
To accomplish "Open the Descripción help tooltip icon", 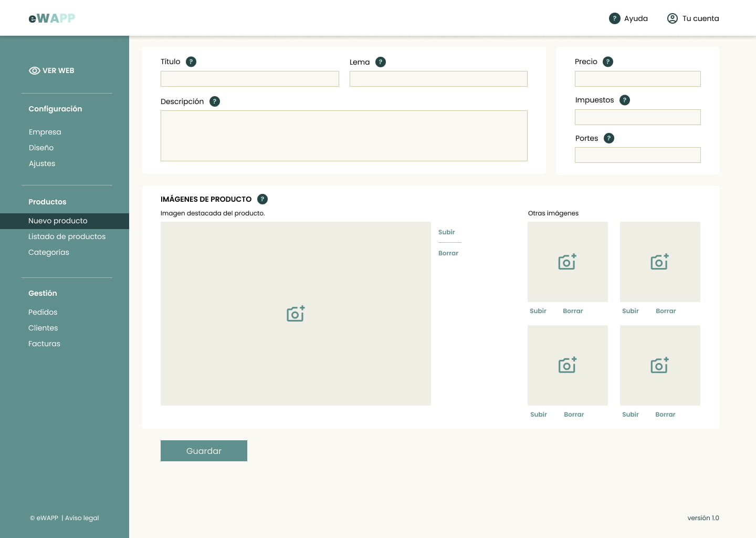I will [x=215, y=101].
